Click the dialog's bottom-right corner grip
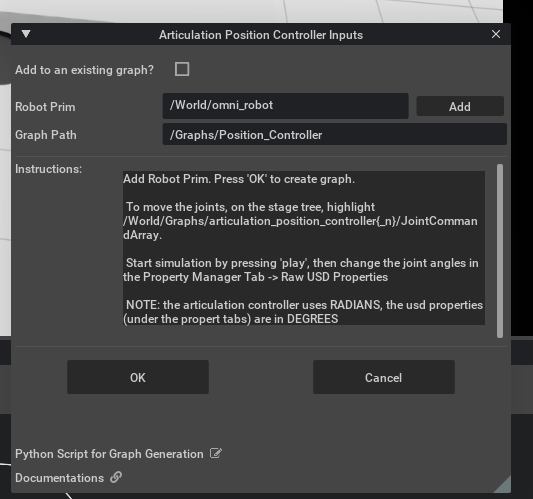Image resolution: width=533 pixels, height=499 pixels. point(503,485)
